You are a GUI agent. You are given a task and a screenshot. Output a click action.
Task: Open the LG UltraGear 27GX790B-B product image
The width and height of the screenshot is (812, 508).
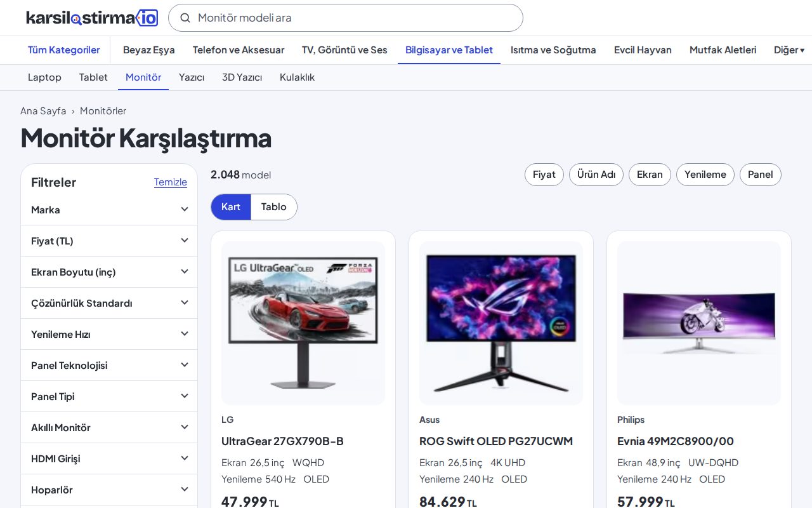(x=303, y=323)
